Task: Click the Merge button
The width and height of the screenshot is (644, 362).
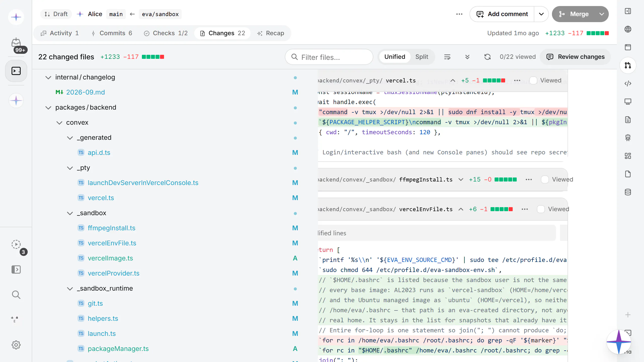Action: (x=574, y=14)
